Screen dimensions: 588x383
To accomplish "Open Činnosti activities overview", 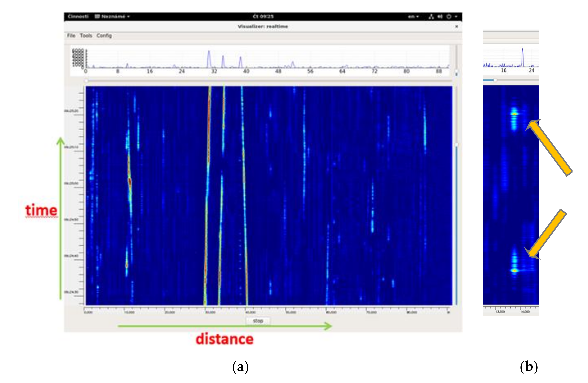I will (78, 17).
